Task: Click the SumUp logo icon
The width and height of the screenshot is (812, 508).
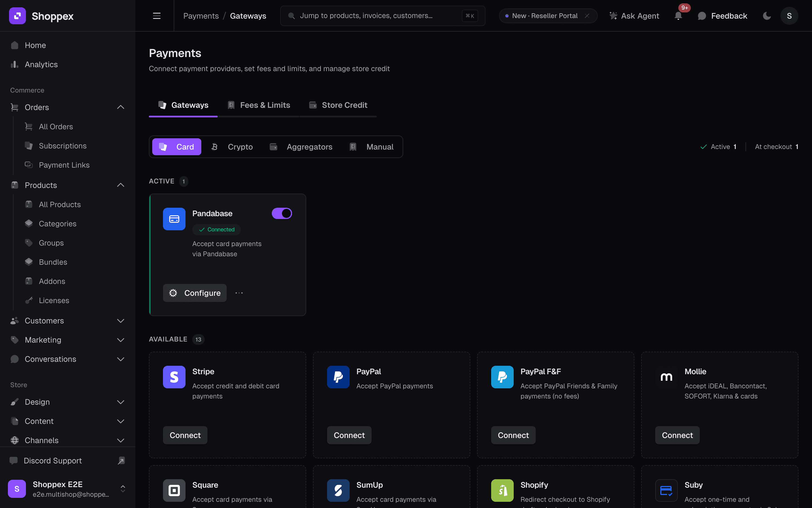Action: (338, 491)
